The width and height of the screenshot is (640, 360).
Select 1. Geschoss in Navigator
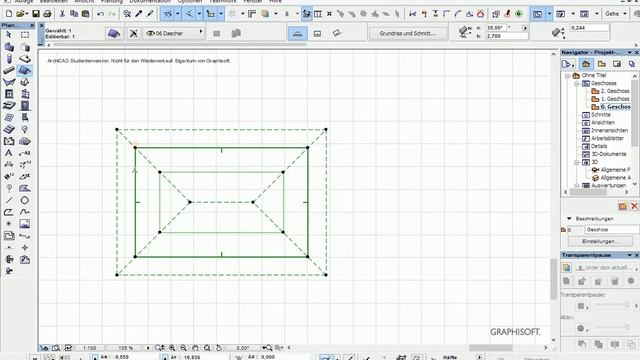click(610, 99)
